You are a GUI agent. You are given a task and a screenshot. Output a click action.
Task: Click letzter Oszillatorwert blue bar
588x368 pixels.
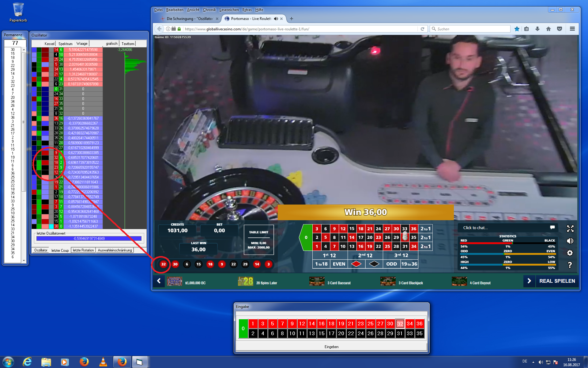tap(89, 238)
